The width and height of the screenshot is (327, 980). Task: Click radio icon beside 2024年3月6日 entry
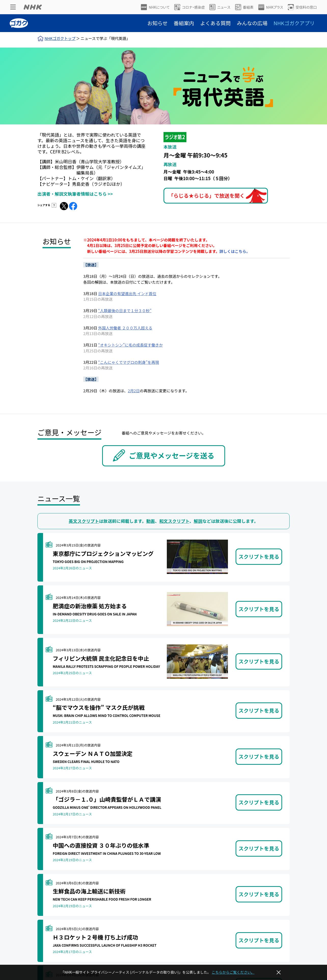pyautogui.click(x=49, y=883)
